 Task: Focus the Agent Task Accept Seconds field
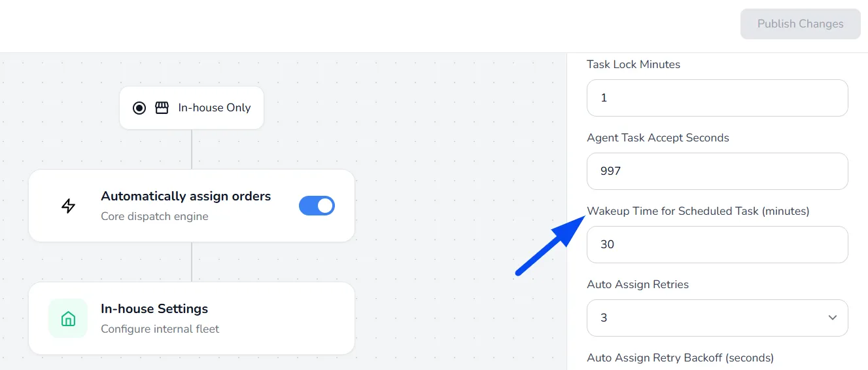[718, 171]
